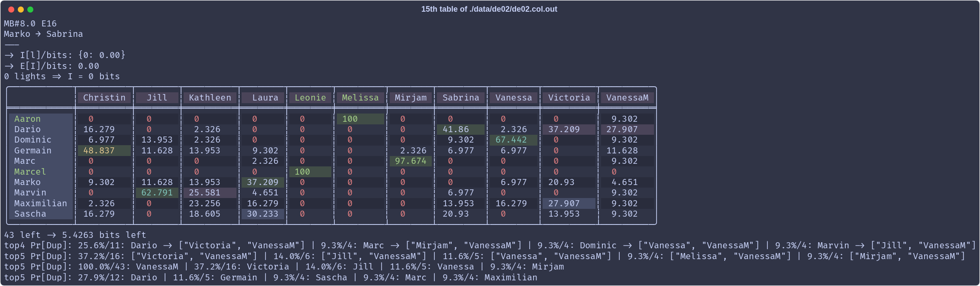980x286 pixels.
Task: Click the 'top5 Pr[Dup]: 27.9%/12: Dario' line
Action: point(271,277)
